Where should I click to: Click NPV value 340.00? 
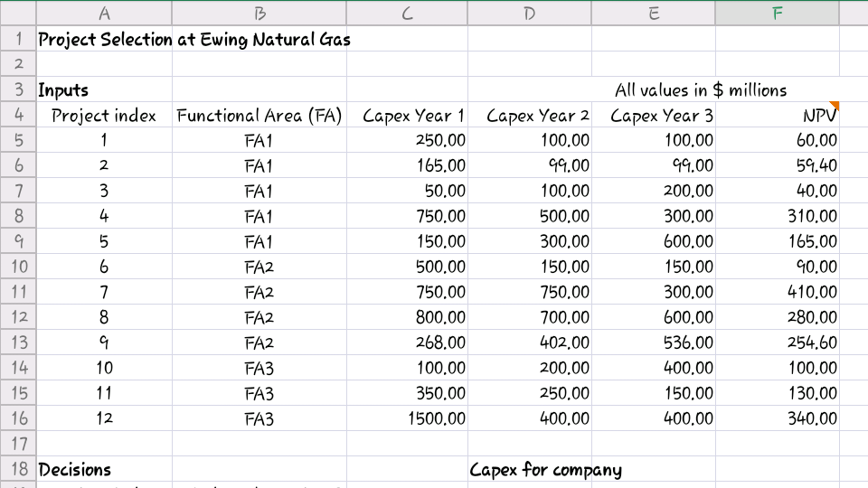point(778,418)
